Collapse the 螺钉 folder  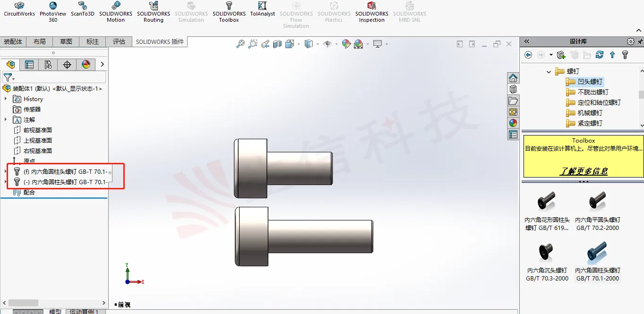coord(549,72)
